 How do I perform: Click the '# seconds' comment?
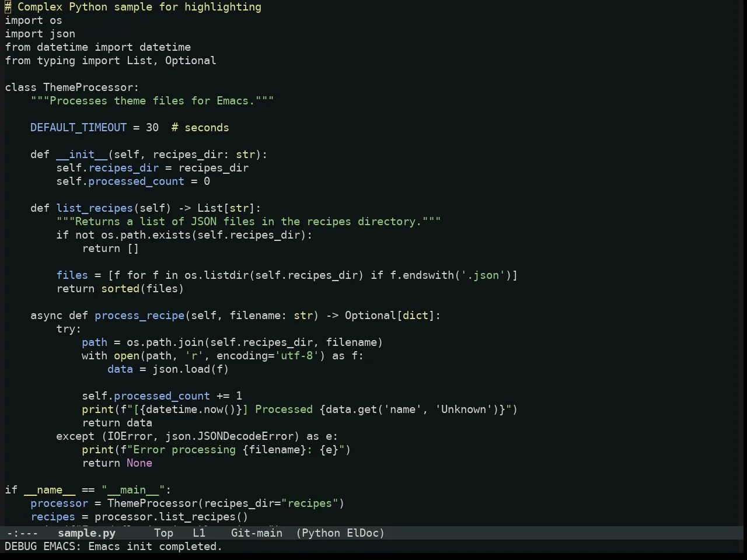pos(200,128)
